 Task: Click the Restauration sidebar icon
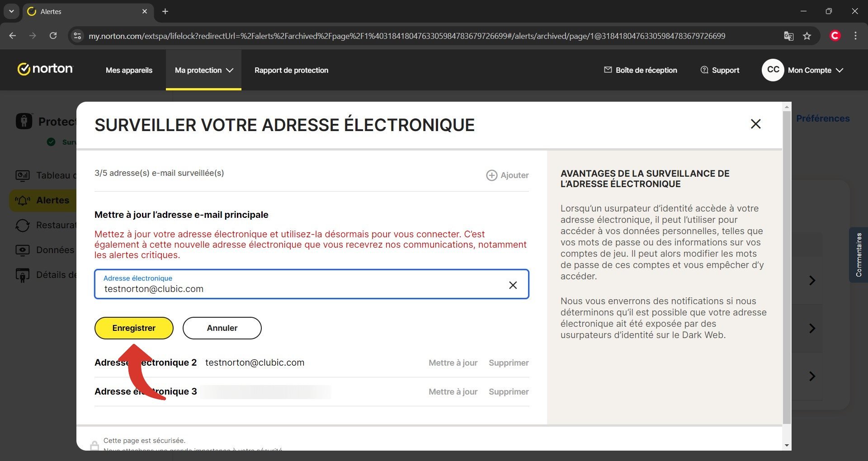coord(23,225)
